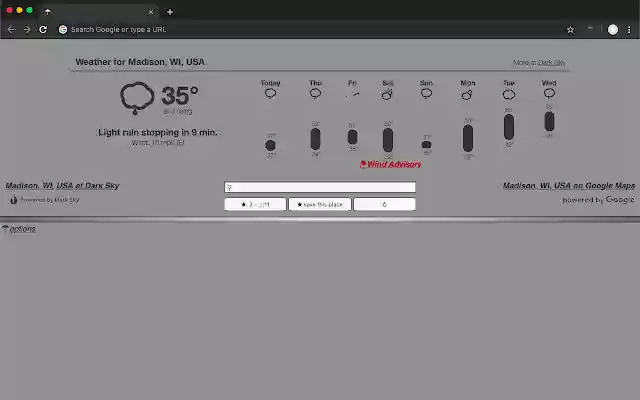Focus the location search input field
The width and height of the screenshot is (640, 400).
tap(320, 187)
